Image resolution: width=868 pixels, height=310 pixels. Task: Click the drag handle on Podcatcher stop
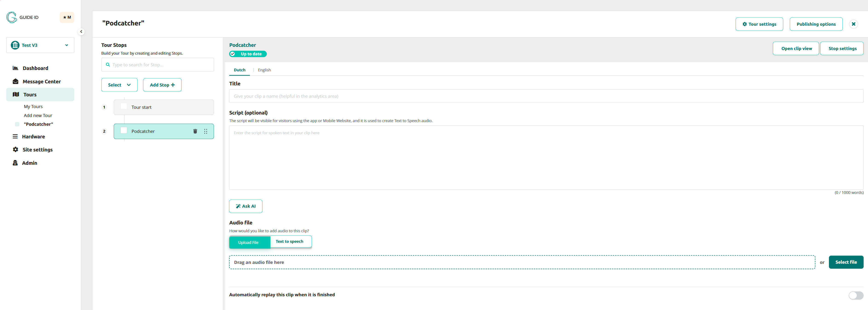[205, 131]
